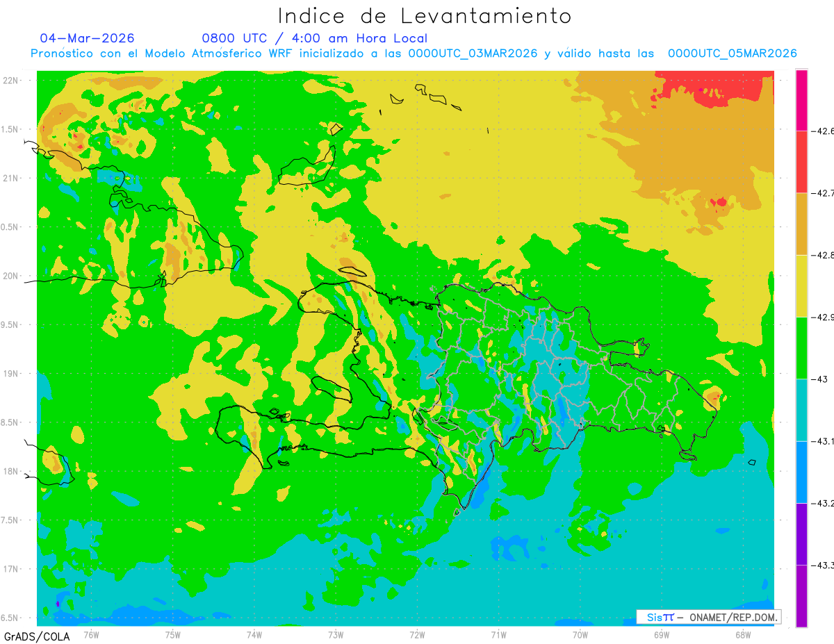Click the latitude label "21N"
This screenshot has width=834, height=644.
point(11,178)
